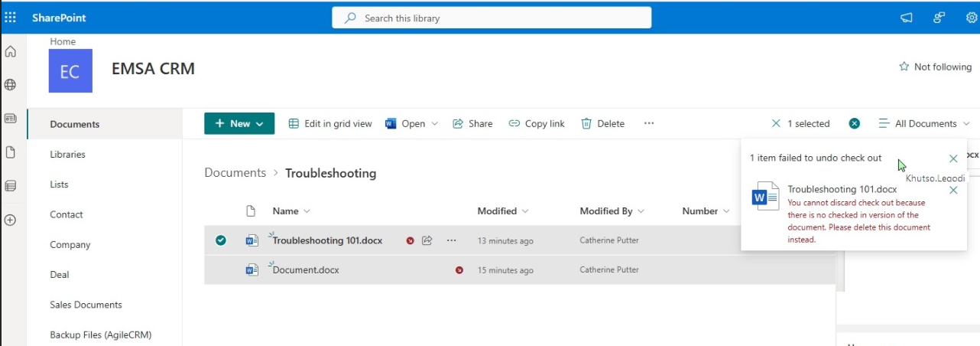Expand the Open dropdown chevron
This screenshot has height=346, width=980.
[x=435, y=123]
